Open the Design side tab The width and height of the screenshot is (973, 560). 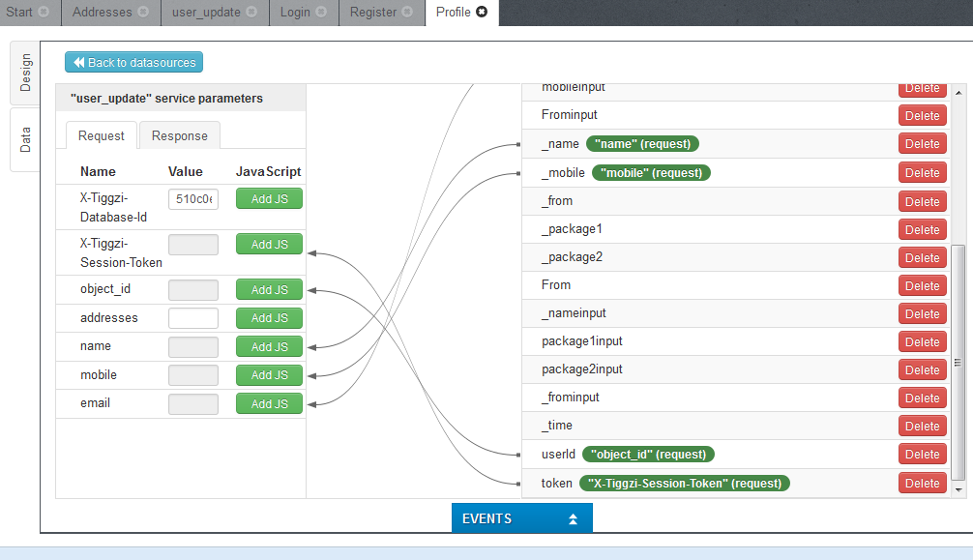point(25,73)
